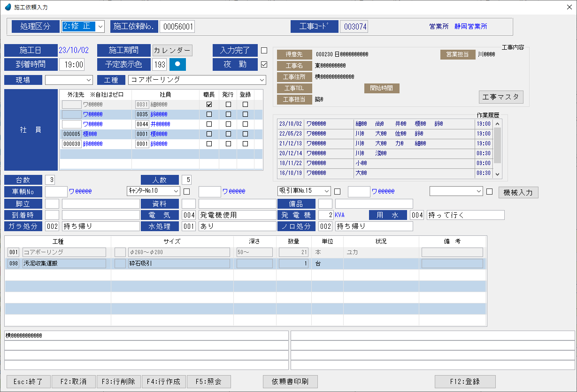The image size is (577, 392).
Task: Click the サイズ cell showing φ260～φ280
Action: (179, 252)
